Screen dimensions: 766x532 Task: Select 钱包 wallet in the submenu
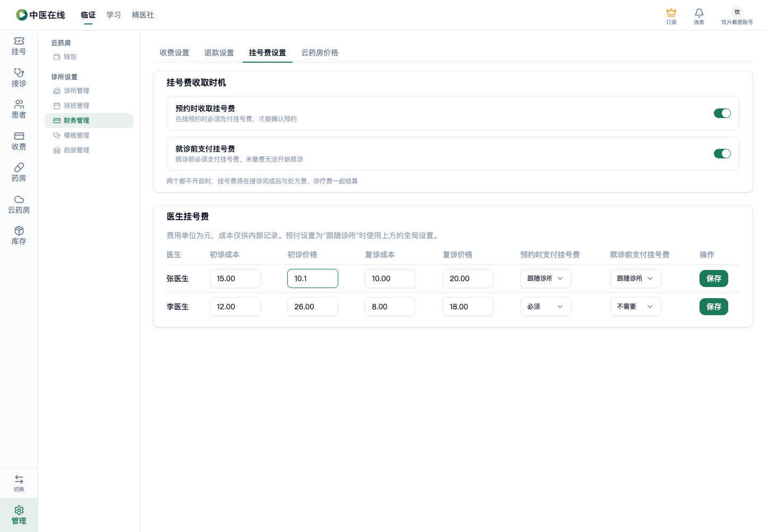(x=89, y=57)
